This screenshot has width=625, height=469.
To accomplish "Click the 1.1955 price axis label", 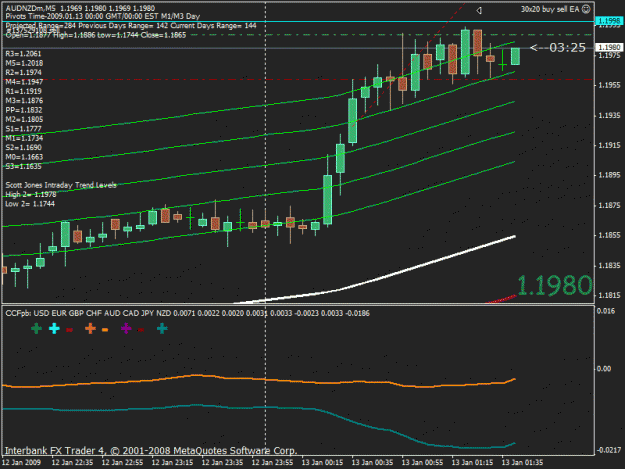I will tap(609, 85).
